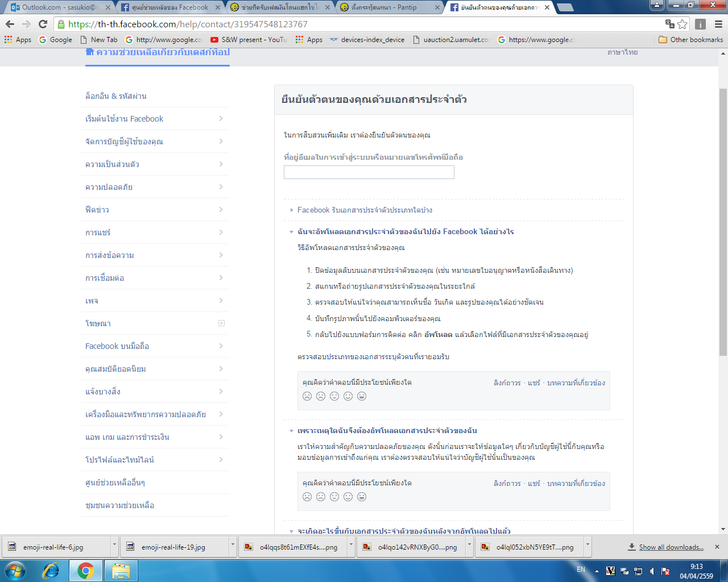This screenshot has height=582, width=728.
Task: Open 'แอพ เกม และการชำระเงิน' sidebar menu item
Action: tap(155, 437)
